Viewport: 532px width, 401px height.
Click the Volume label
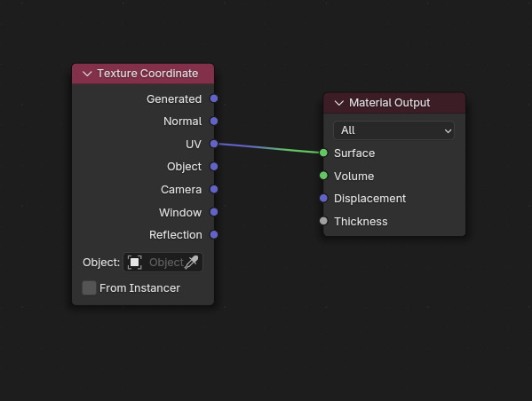coord(353,177)
